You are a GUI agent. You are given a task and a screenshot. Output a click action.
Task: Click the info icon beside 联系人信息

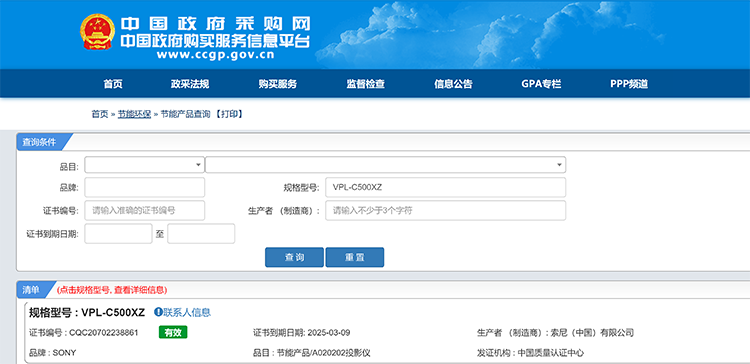158,312
